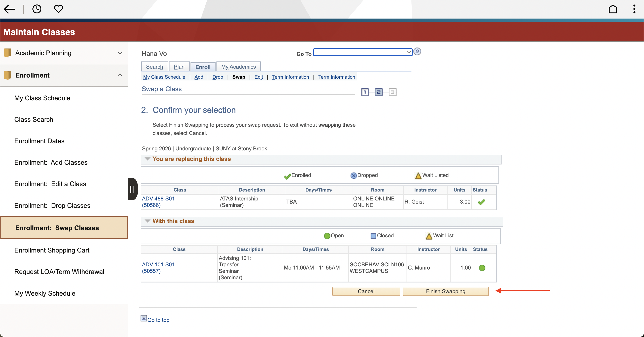This screenshot has height=337, width=644.
Task: Click instructor name R. Geist
Action: [414, 202]
